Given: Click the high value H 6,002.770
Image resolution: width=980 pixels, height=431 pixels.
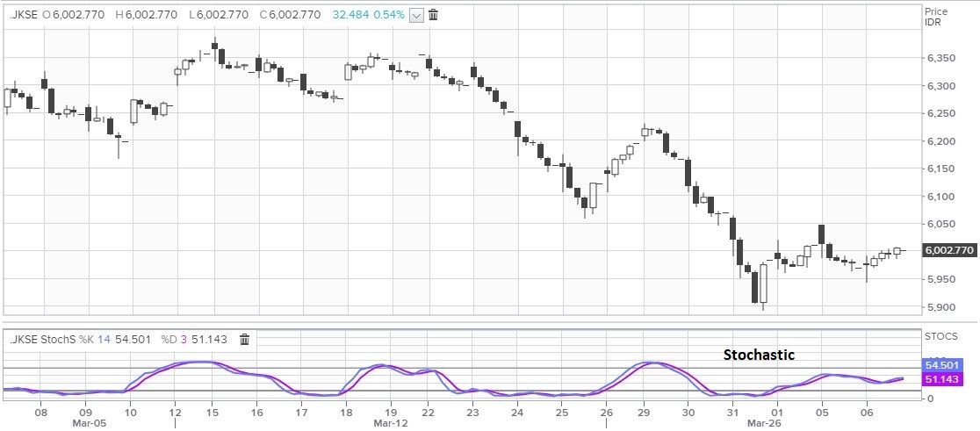Looking at the screenshot, I should 147,14.
